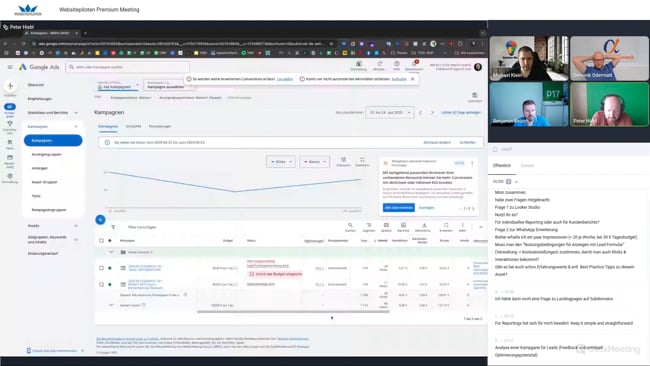Screen dimensions: 650x366
Task: Click the Google Ads logo
Action: [x=39, y=67]
